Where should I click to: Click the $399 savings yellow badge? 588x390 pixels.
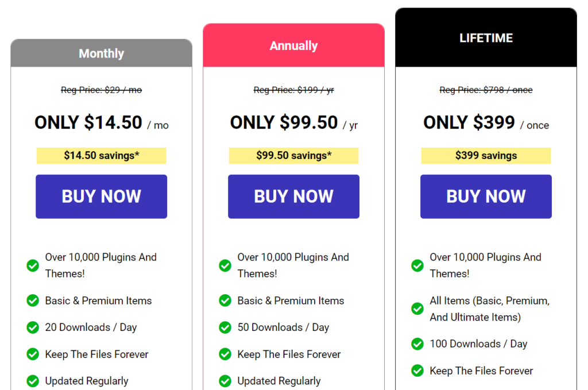pyautogui.click(x=486, y=156)
